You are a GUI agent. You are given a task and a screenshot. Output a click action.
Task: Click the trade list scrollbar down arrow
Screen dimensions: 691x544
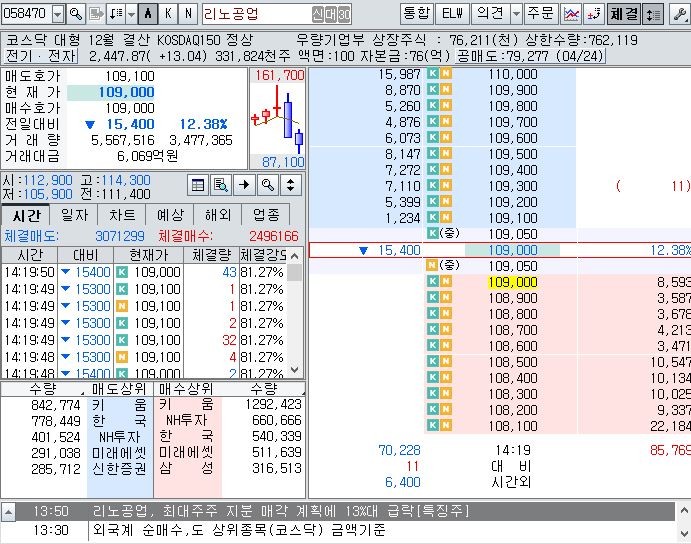[294, 369]
